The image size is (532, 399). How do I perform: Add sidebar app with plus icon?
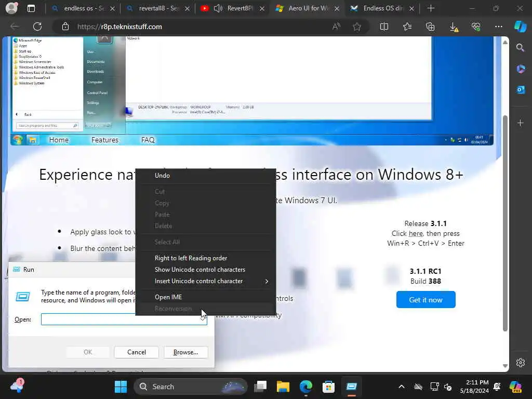point(521,123)
